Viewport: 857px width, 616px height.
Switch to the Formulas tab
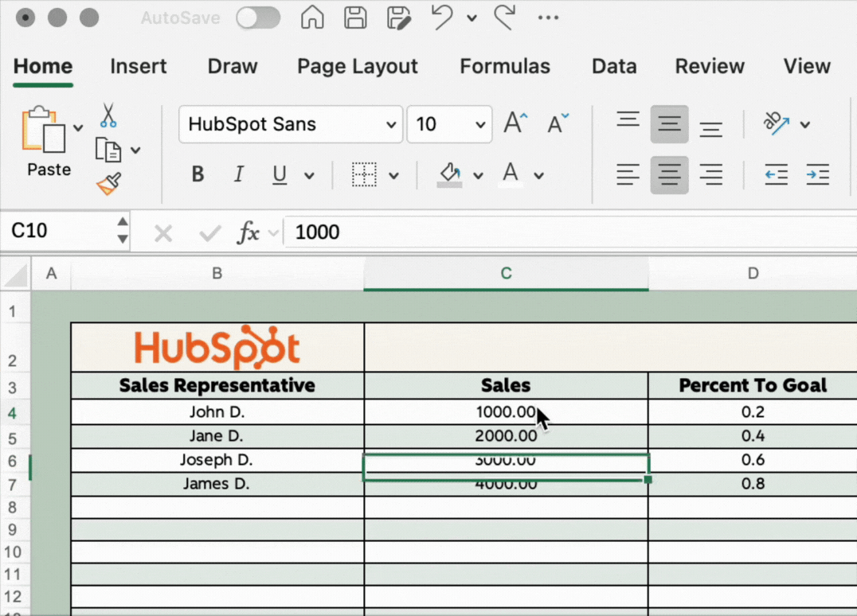click(x=505, y=67)
